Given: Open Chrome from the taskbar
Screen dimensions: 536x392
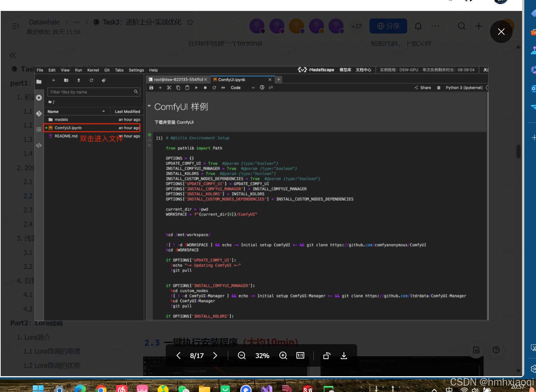Looking at the screenshot, I should pyautogui.click(x=101, y=388).
